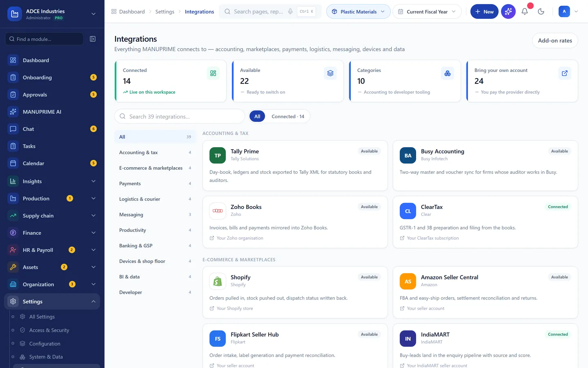Click the Find a module field
588x368 pixels.
pos(44,39)
